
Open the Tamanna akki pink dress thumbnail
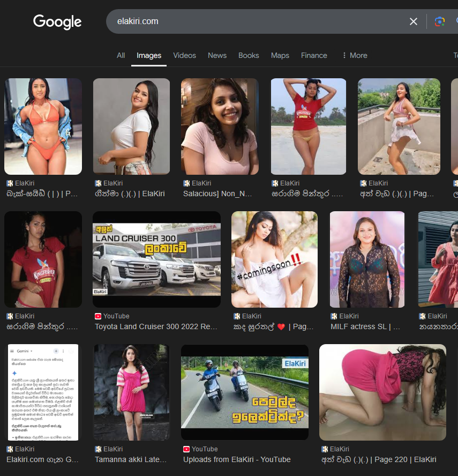tap(132, 392)
